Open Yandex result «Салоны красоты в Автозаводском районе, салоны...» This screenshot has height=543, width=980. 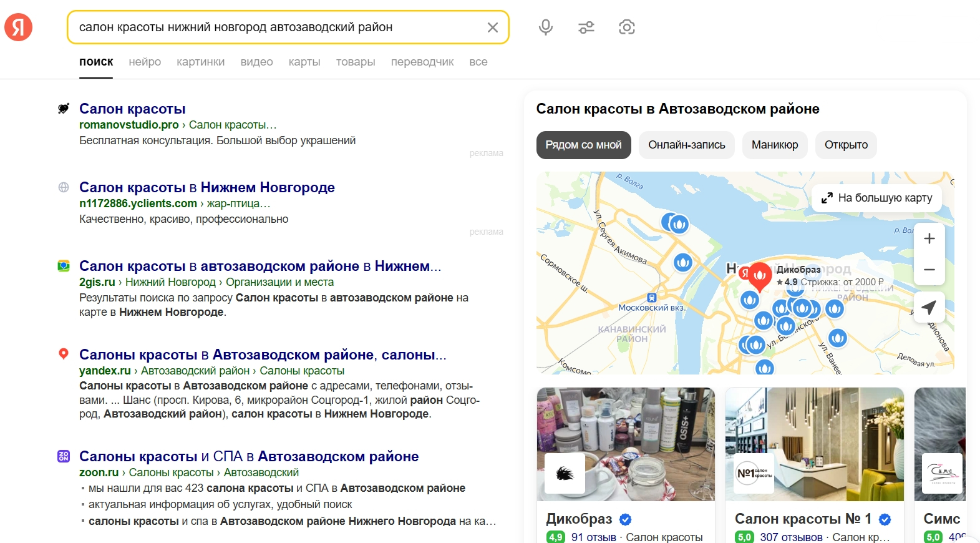(x=263, y=355)
